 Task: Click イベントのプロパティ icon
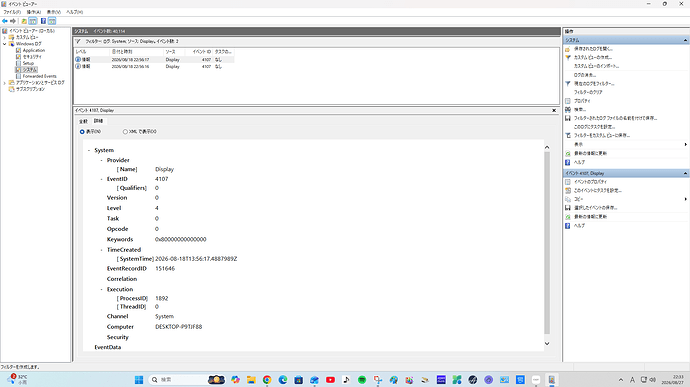pyautogui.click(x=568, y=182)
